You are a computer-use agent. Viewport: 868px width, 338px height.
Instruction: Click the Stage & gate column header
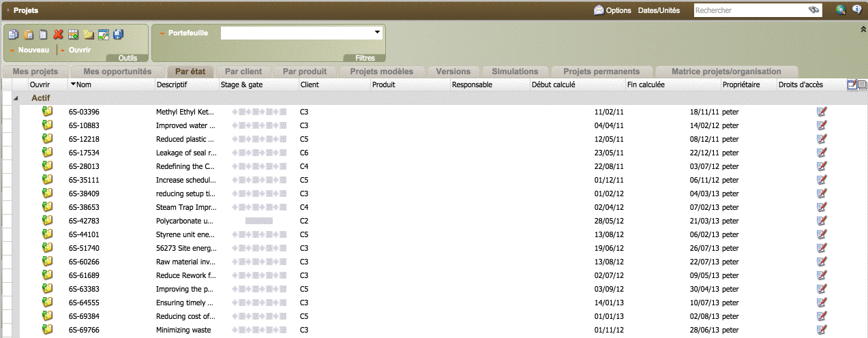point(258,84)
